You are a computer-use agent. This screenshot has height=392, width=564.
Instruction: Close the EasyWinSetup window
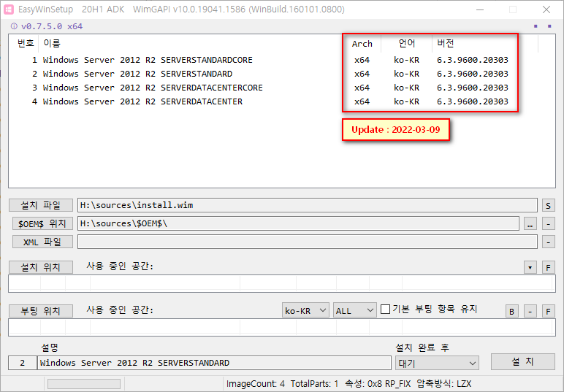click(546, 9)
